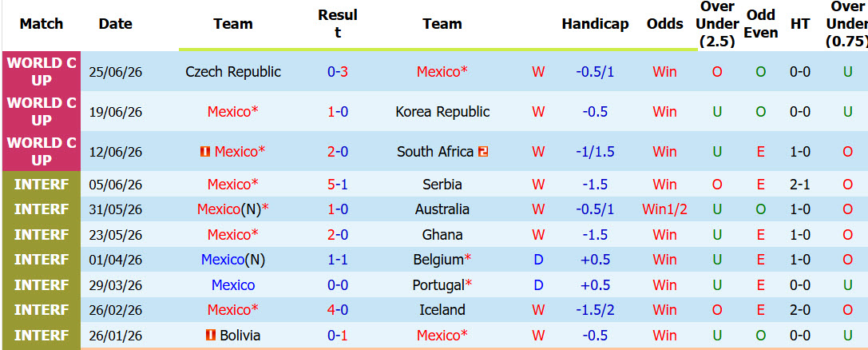The image size is (868, 350).
Task: Click the 0-3 score for Czech Republic match
Action: click(x=338, y=71)
